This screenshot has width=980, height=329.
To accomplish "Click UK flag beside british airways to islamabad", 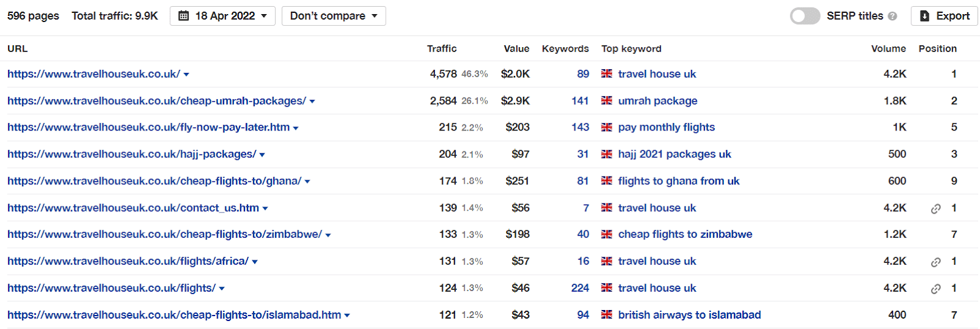I will pyautogui.click(x=606, y=314).
